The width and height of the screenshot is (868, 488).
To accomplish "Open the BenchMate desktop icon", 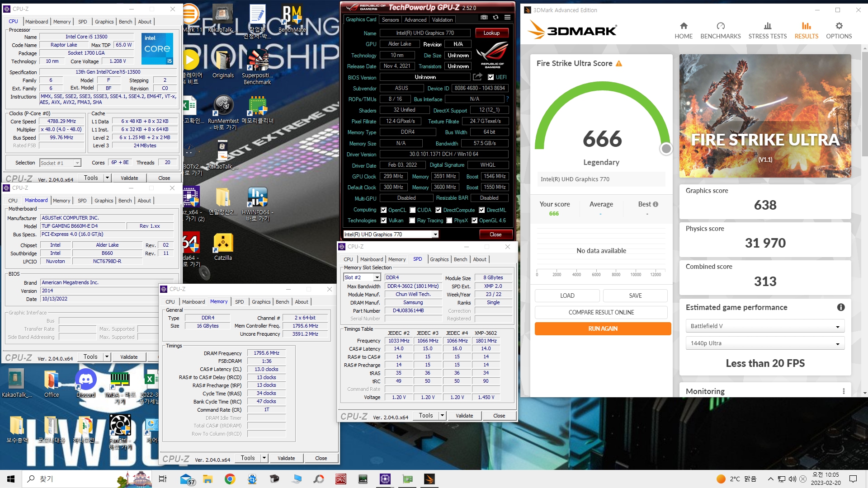I will pyautogui.click(x=292, y=19).
